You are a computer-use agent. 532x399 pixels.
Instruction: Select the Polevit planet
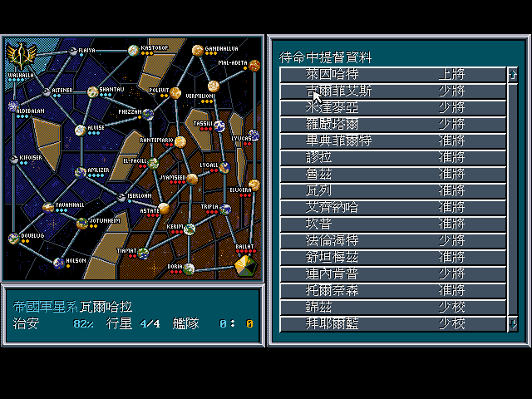click(175, 92)
